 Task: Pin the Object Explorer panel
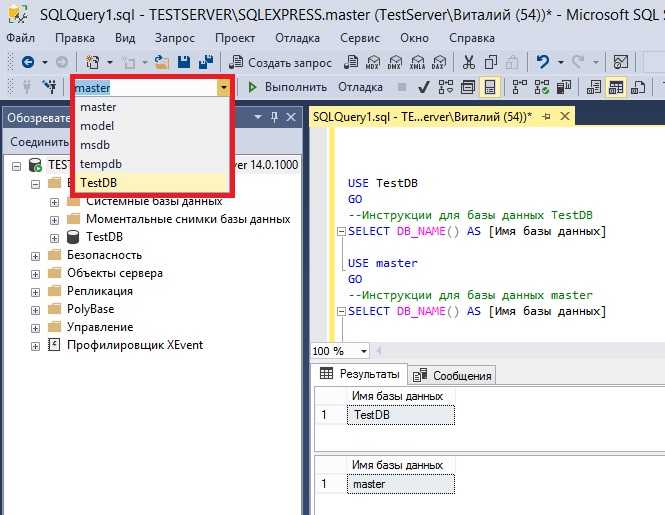[x=274, y=117]
